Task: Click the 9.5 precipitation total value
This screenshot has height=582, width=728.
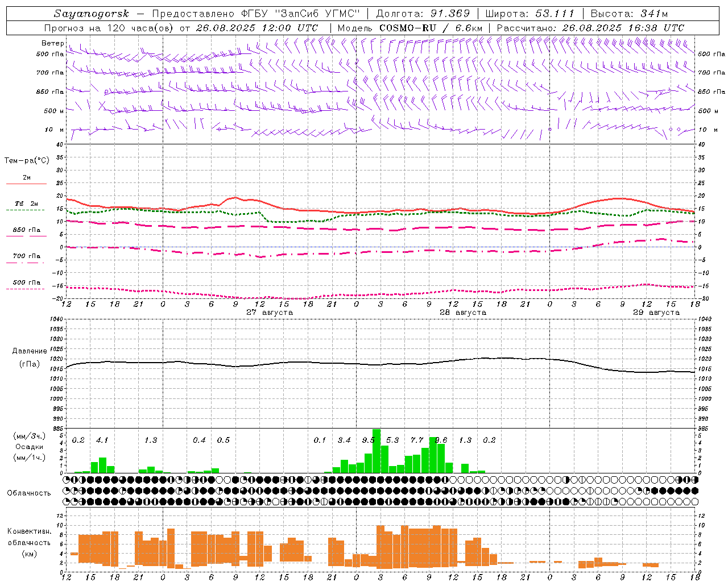Action: pyautogui.click(x=369, y=440)
